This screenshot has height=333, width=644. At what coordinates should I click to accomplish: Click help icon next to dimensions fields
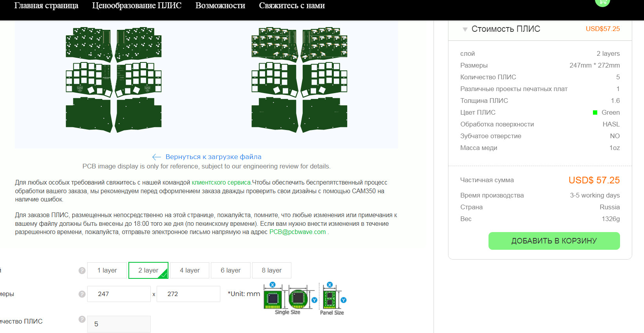(82, 294)
